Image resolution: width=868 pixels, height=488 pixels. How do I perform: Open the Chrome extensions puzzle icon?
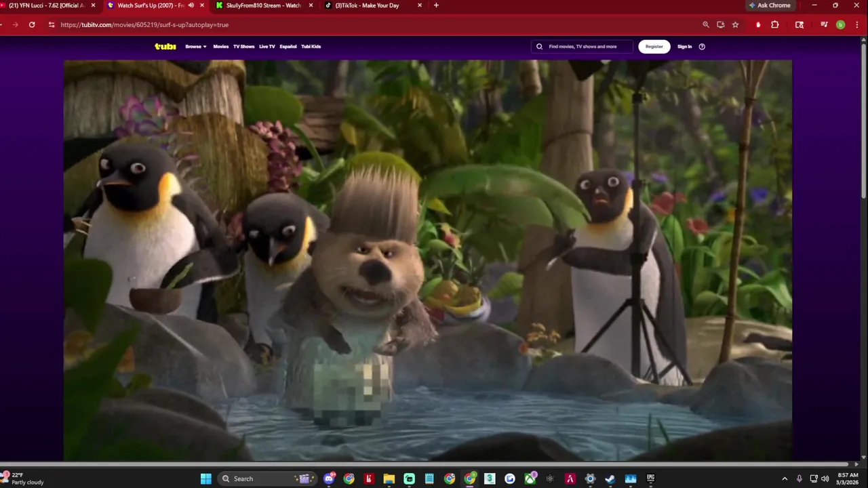775,24
